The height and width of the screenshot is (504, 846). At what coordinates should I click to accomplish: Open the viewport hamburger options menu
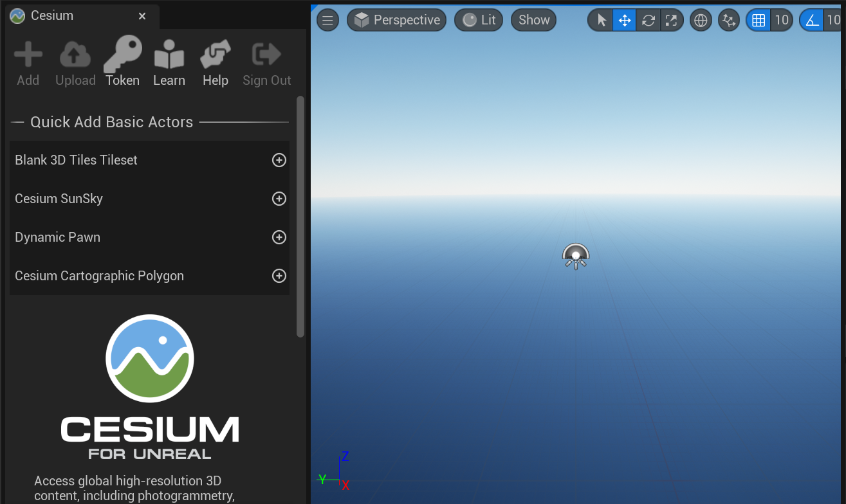(327, 20)
